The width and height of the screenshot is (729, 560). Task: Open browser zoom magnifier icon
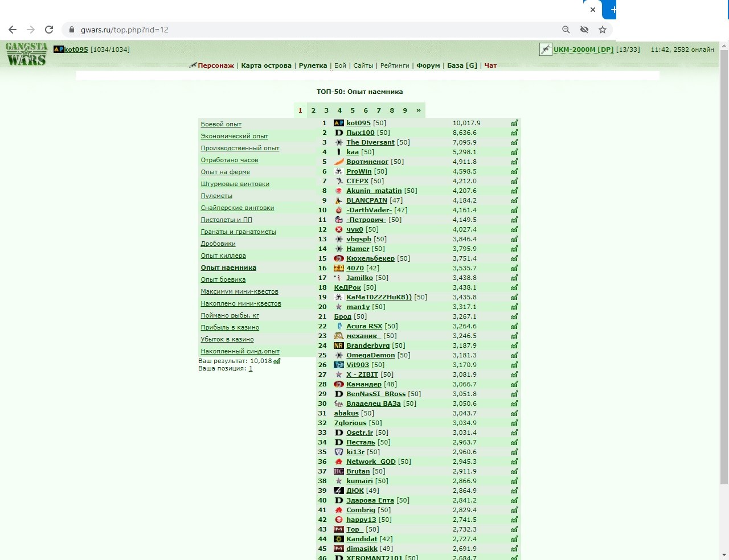(566, 30)
